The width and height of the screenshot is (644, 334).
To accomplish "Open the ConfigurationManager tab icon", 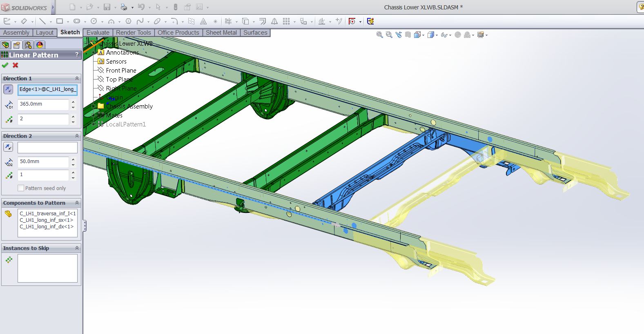I will point(28,45).
